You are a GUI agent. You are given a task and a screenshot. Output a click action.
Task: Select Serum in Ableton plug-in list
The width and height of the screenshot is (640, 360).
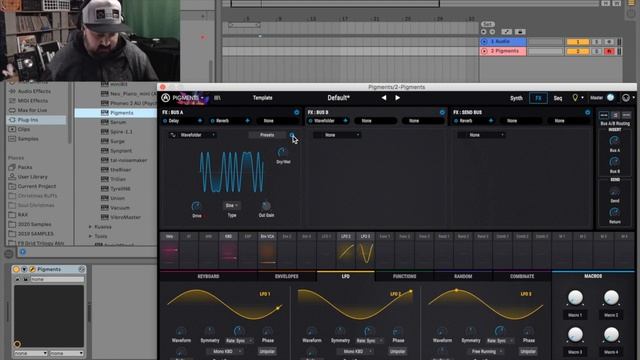click(x=118, y=122)
